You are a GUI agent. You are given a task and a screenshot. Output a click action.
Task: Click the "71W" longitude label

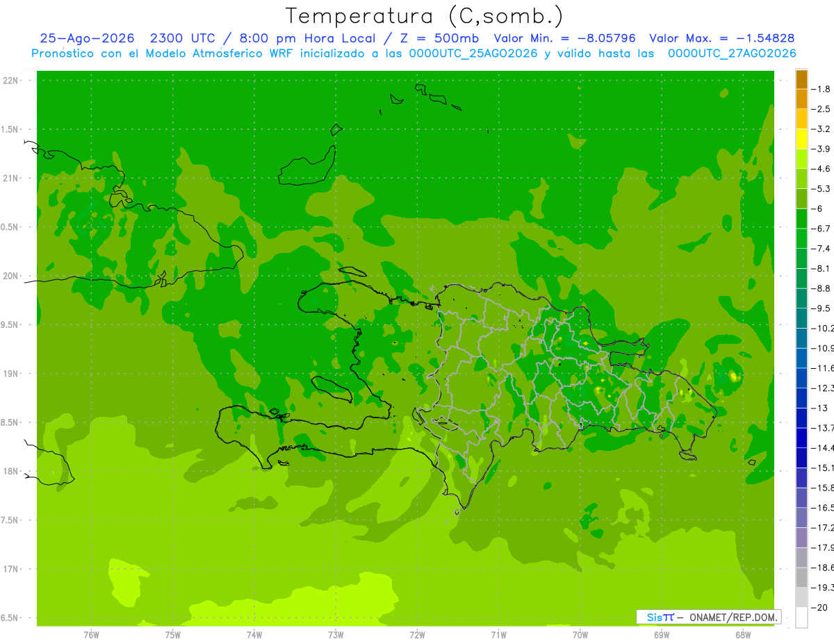[x=498, y=635]
